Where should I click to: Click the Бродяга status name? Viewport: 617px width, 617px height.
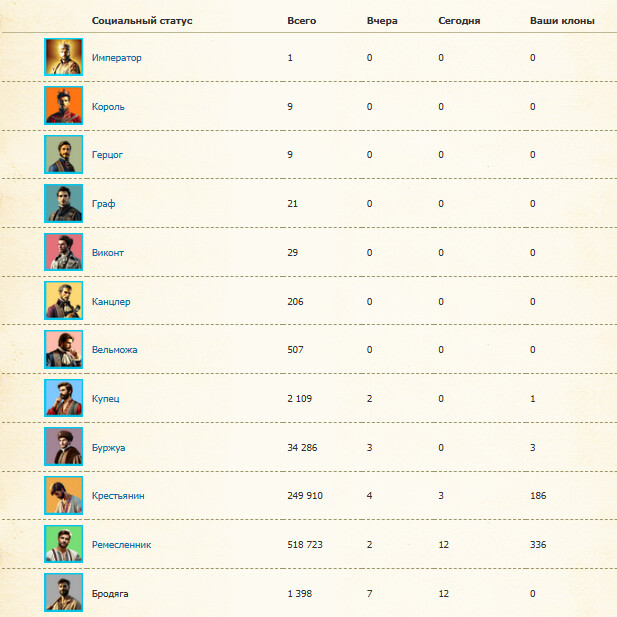point(110,594)
